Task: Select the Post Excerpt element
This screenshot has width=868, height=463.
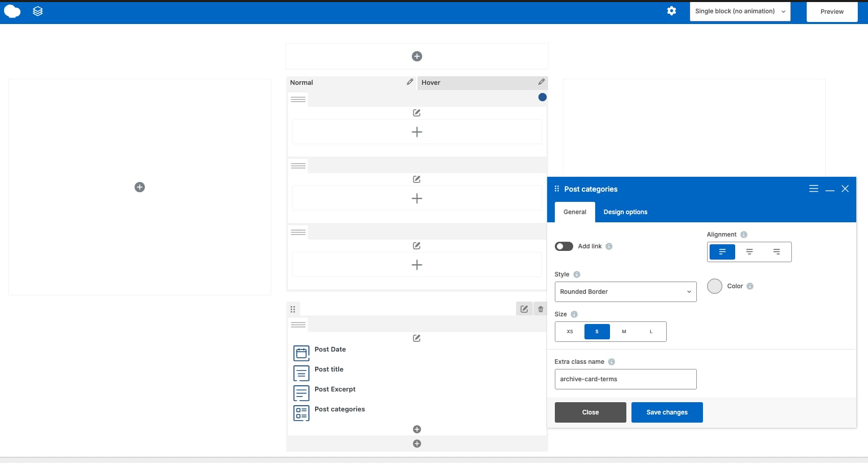Action: click(335, 389)
